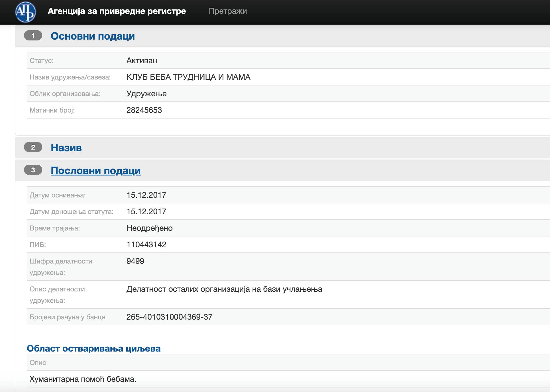Click Агенција за привредне регистре title

pyautogui.click(x=117, y=11)
